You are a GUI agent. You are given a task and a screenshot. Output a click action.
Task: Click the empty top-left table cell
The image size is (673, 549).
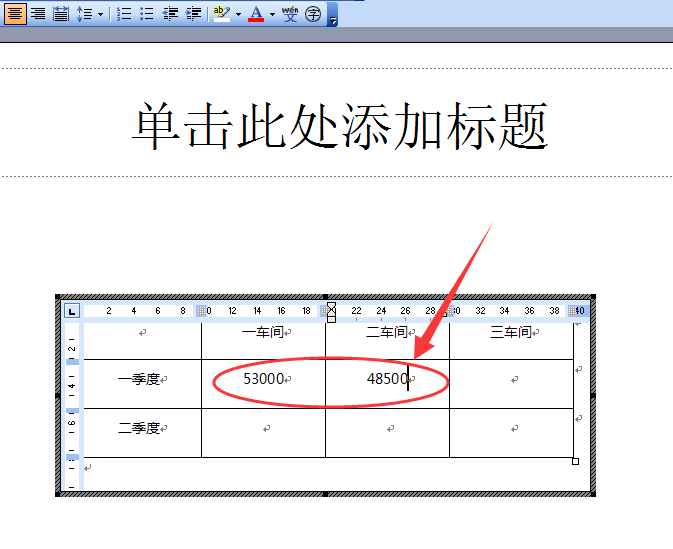tap(142, 341)
